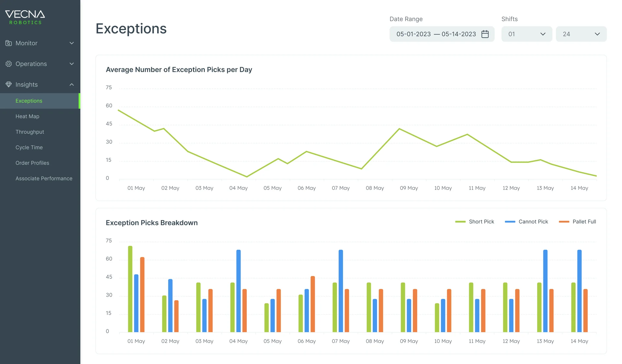Click the line chart low point at 04 May
The image size is (622, 364).
247,177
